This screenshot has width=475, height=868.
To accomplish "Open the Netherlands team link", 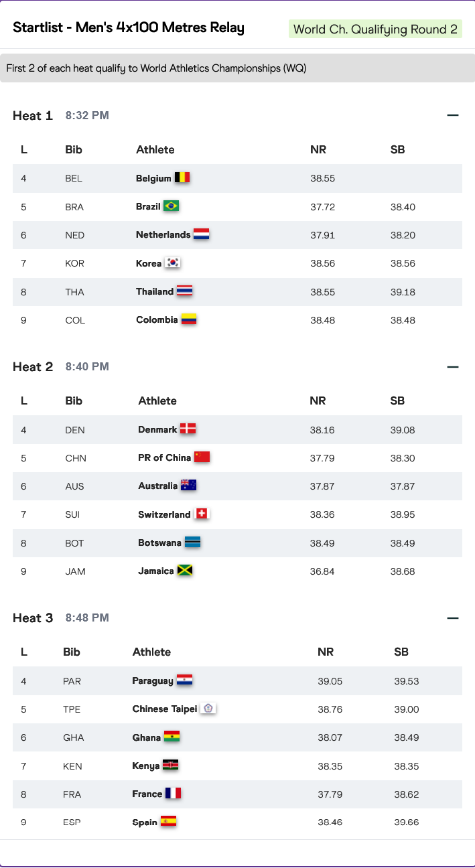I will point(163,235).
